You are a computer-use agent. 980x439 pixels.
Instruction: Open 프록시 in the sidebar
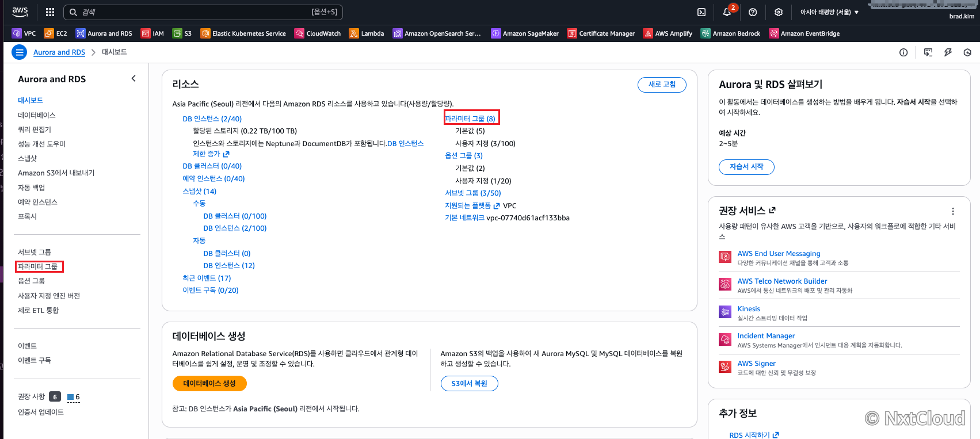(x=28, y=216)
